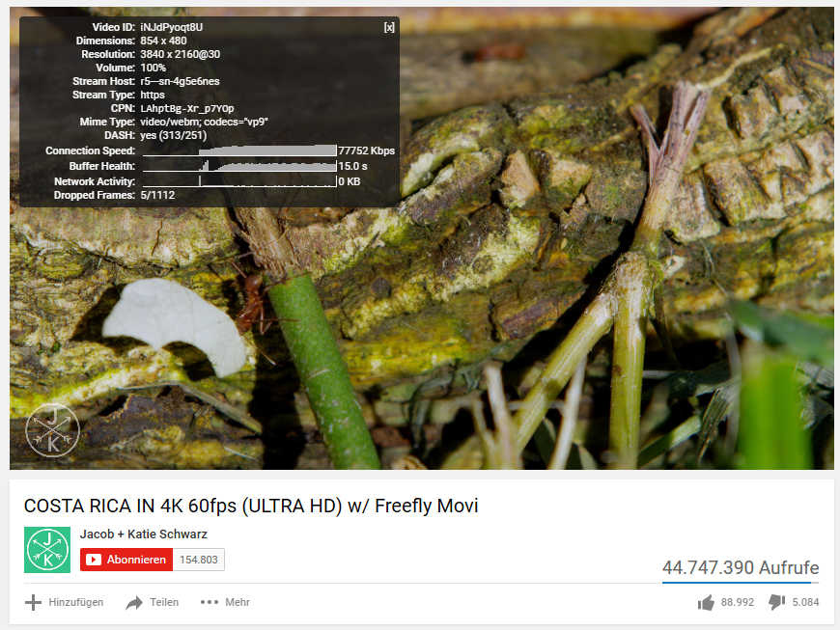
Task: Click the Mehr label
Action: click(238, 602)
